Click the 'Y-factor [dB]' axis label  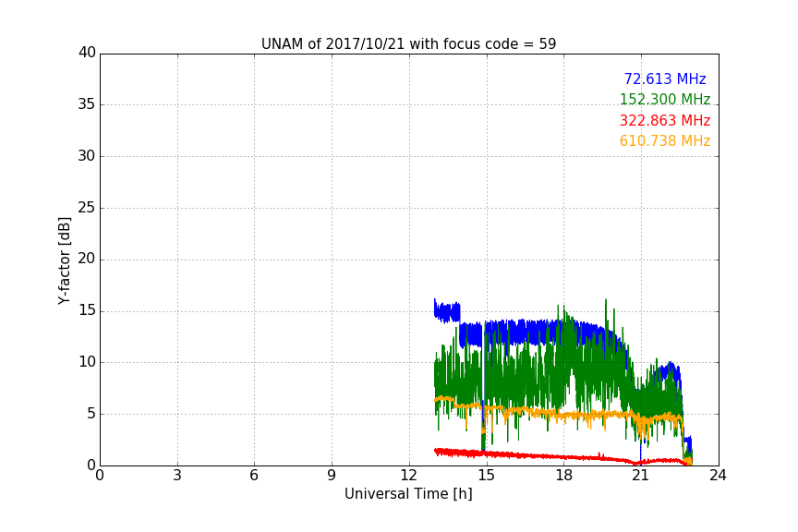coord(64,260)
